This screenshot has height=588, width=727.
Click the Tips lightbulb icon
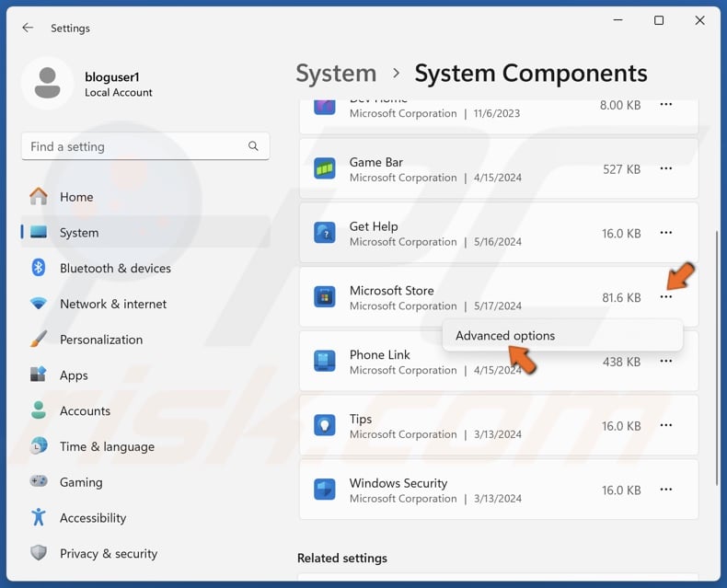click(x=324, y=426)
